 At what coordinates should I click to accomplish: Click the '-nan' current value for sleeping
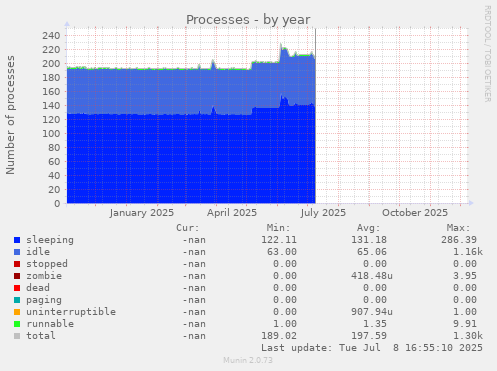point(194,240)
